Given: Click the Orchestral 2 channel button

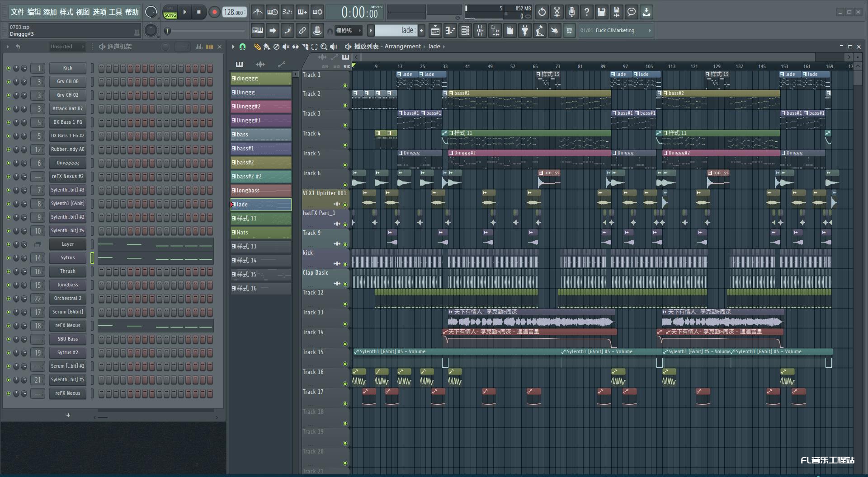Looking at the screenshot, I should point(67,299).
